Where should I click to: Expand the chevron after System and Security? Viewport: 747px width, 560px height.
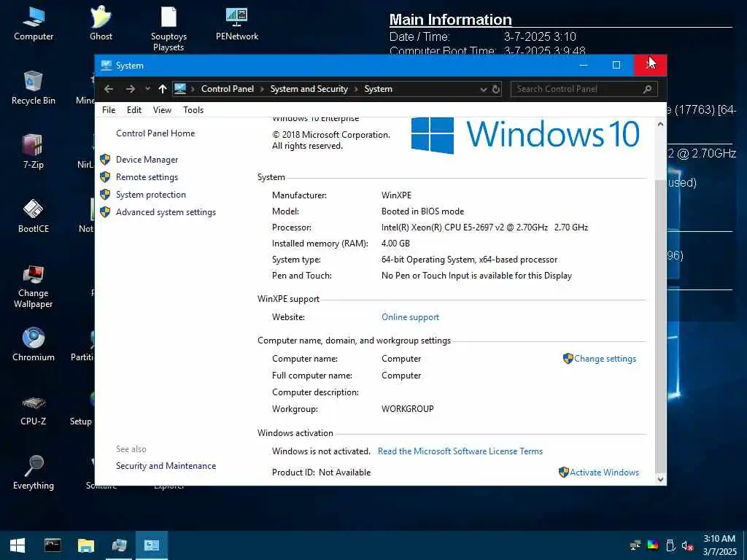[x=356, y=89]
